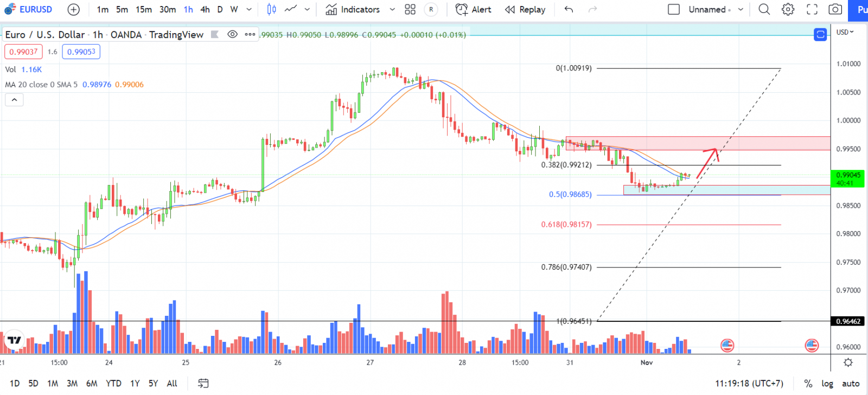This screenshot has width=868, height=395.
Task: Expand the timeframe dropdown arrow
Action: tap(249, 9)
